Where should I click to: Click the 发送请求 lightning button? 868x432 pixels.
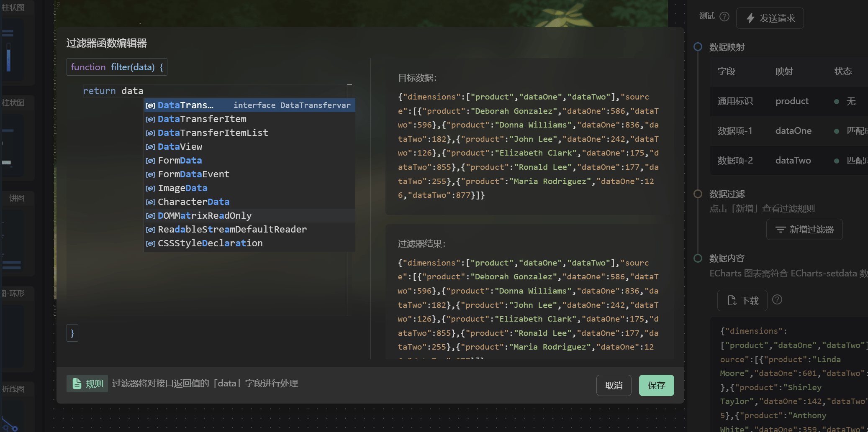point(770,18)
